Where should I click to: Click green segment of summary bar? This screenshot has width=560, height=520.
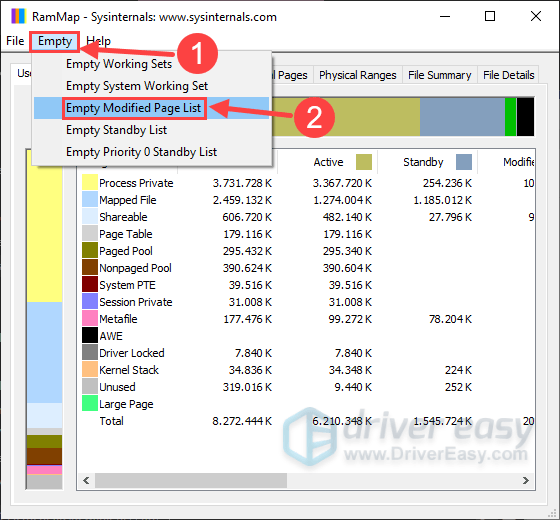click(510, 117)
